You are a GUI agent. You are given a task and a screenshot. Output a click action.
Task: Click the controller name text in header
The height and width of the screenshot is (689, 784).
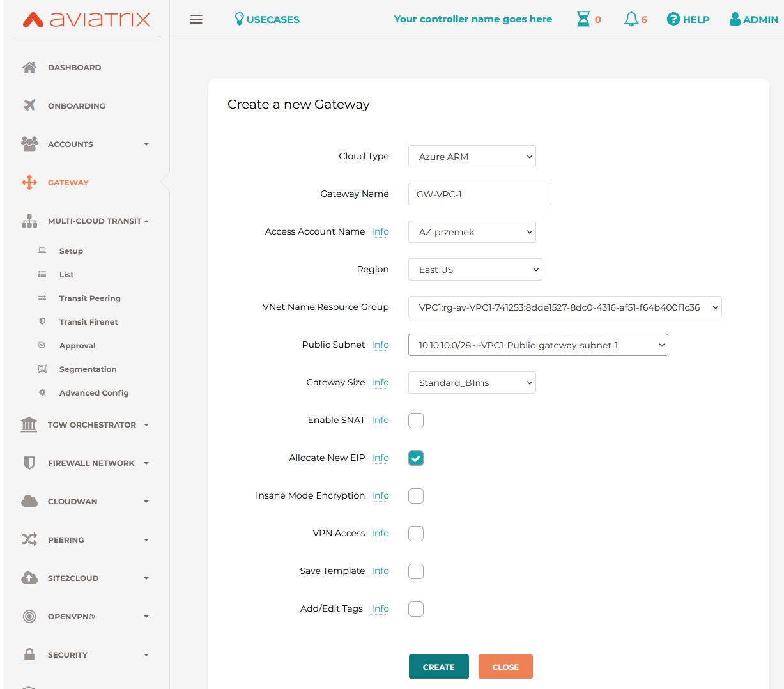pyautogui.click(x=473, y=19)
